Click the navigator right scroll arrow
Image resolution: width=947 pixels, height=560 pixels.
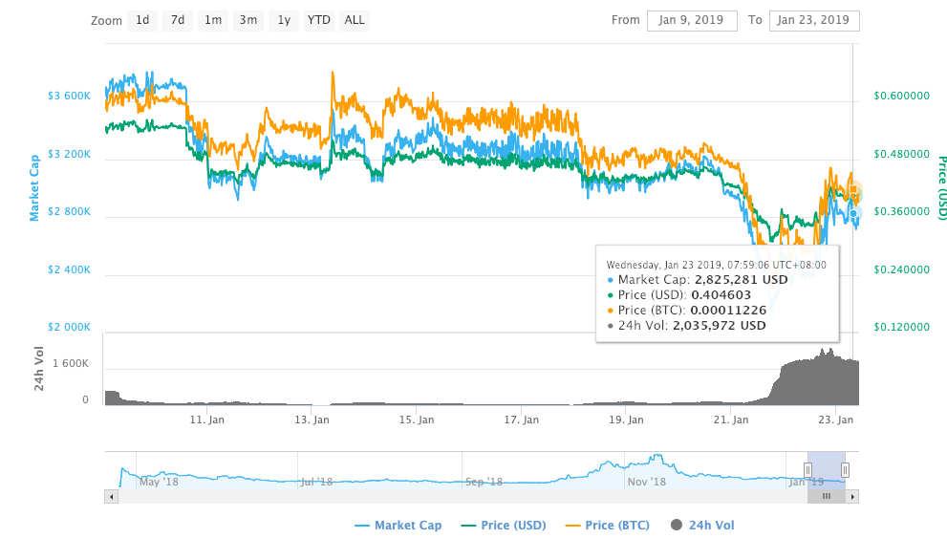852,497
